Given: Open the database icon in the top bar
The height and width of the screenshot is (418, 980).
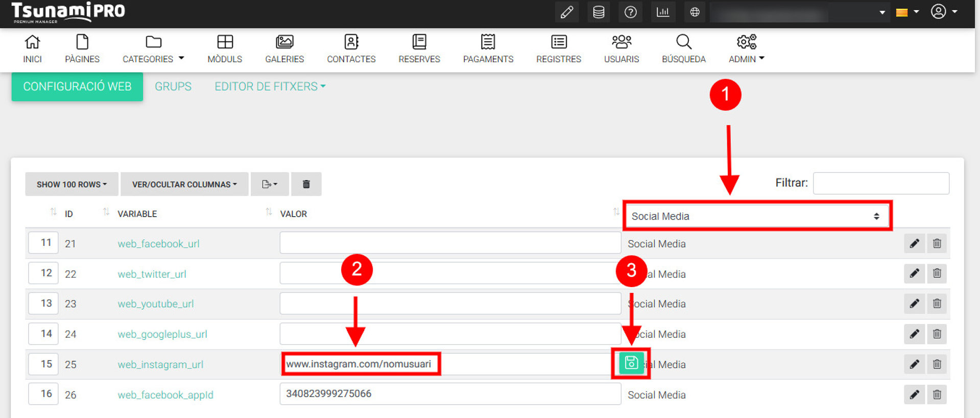Looking at the screenshot, I should click(x=599, y=12).
